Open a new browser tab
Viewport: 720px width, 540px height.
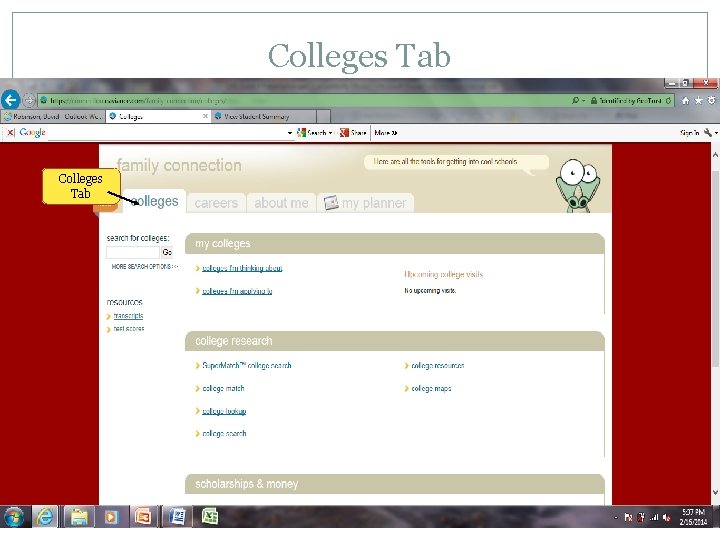(323, 116)
